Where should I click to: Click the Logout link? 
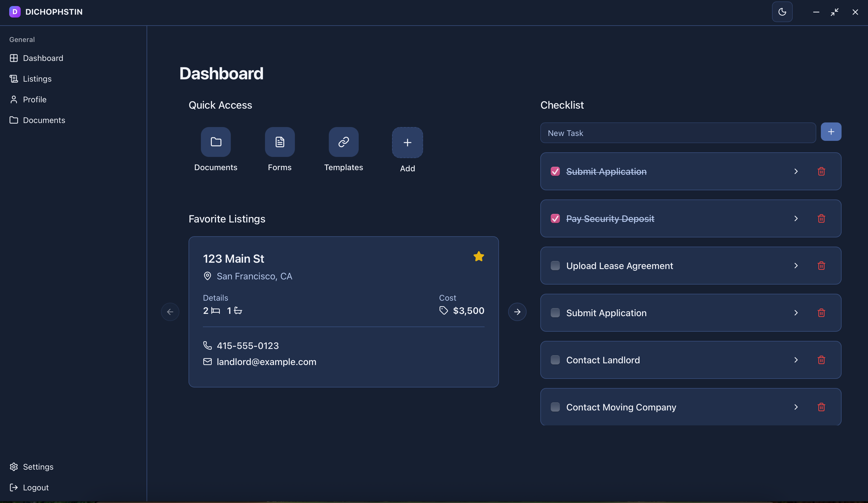[35, 487]
